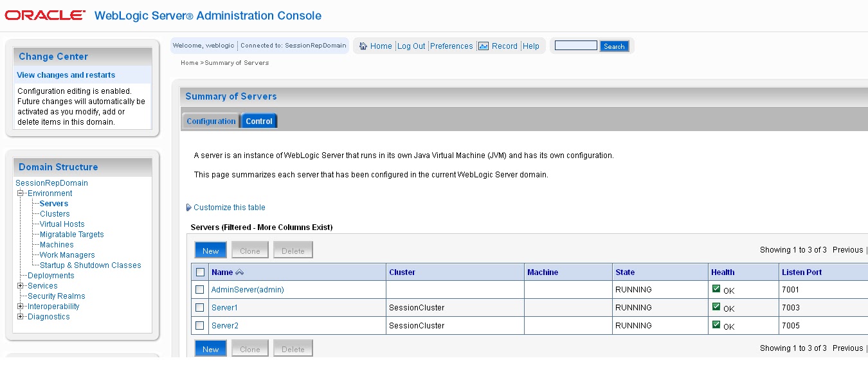868x365 pixels.
Task: Select Virtual Hosts tree item
Action: coord(62,224)
